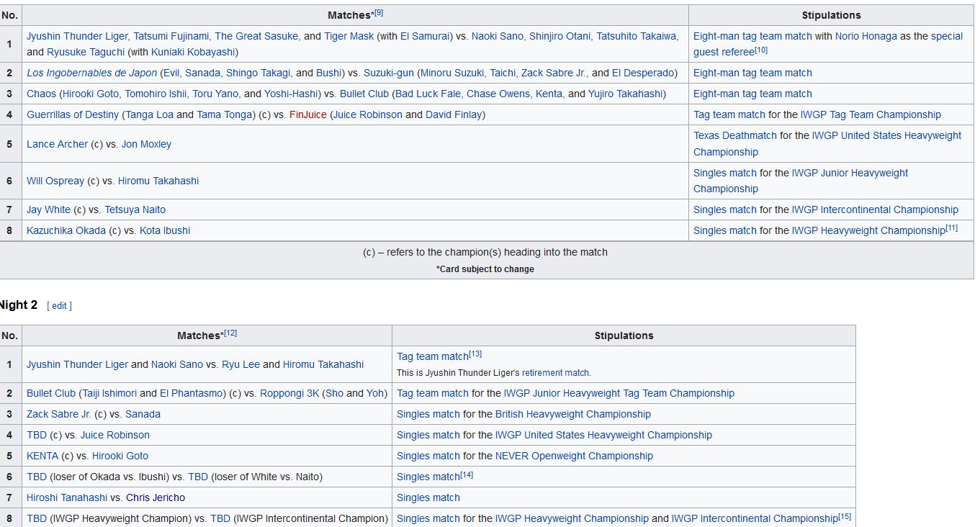Click the Ryusuke Taguchi link

[85, 52]
